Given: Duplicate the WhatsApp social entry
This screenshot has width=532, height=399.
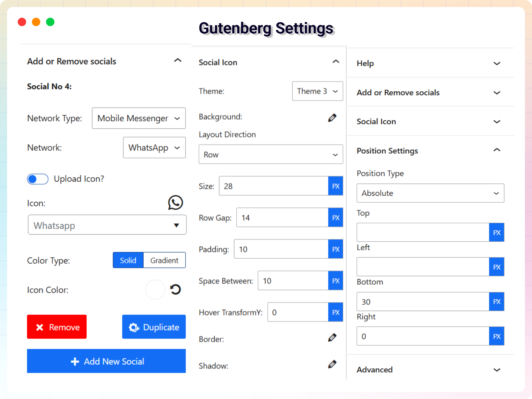Looking at the screenshot, I should click(x=154, y=327).
